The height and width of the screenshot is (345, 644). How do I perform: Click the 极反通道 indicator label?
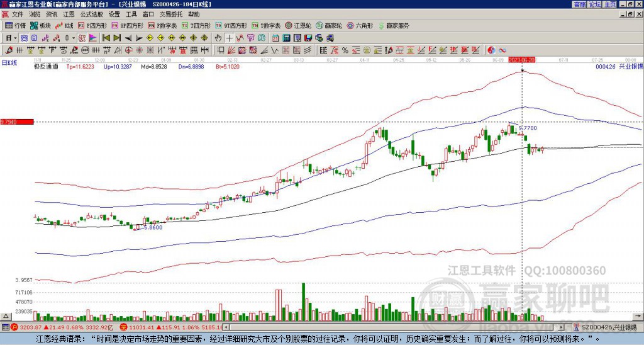click(x=46, y=67)
